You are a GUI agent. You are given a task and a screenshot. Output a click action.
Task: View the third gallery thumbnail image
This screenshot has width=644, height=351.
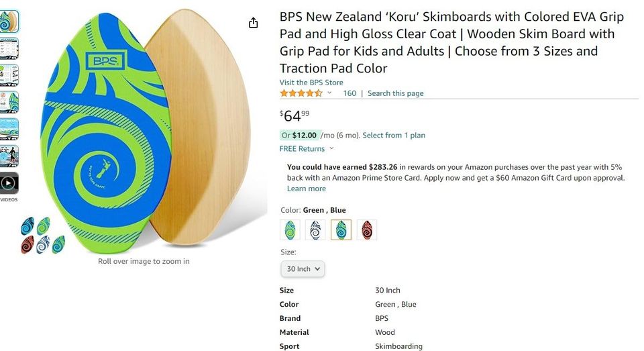click(x=9, y=75)
